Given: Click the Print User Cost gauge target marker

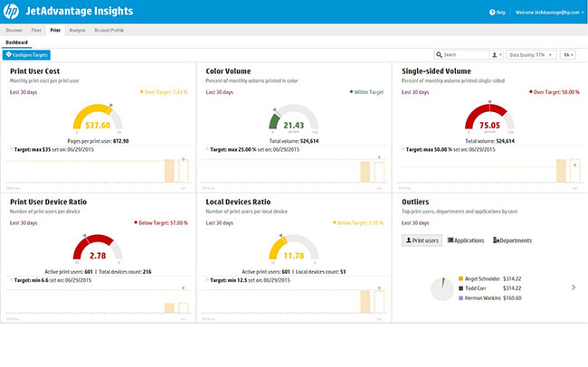Looking at the screenshot, I should pyautogui.click(x=111, y=106).
